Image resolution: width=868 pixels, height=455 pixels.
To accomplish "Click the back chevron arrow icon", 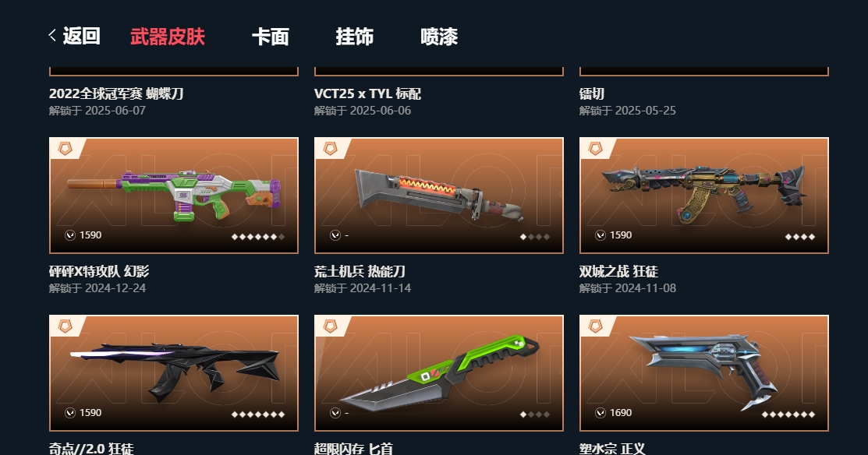I will pos(52,35).
